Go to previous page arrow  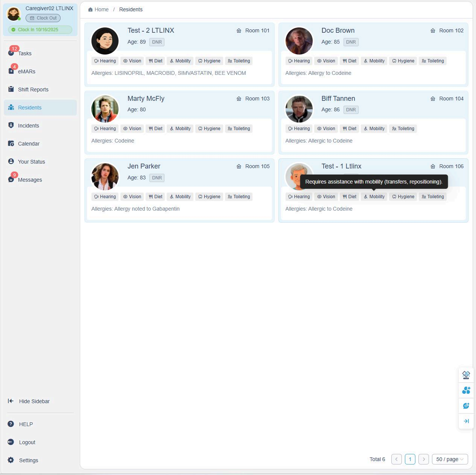coord(396,459)
